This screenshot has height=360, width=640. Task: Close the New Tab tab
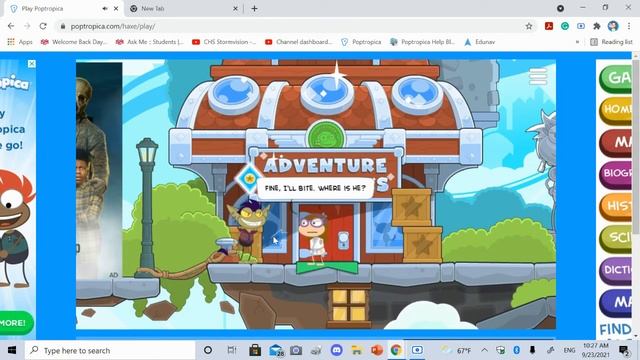(x=235, y=8)
